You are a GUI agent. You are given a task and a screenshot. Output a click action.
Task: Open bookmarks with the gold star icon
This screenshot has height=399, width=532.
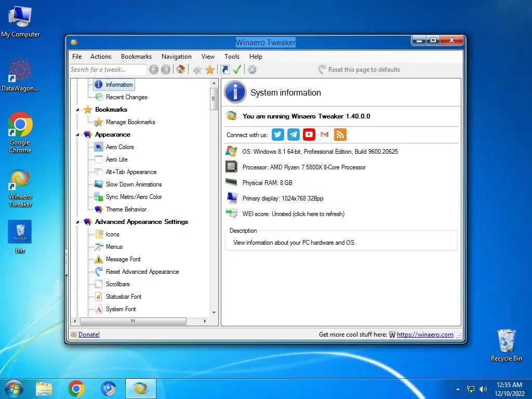pyautogui.click(x=210, y=70)
